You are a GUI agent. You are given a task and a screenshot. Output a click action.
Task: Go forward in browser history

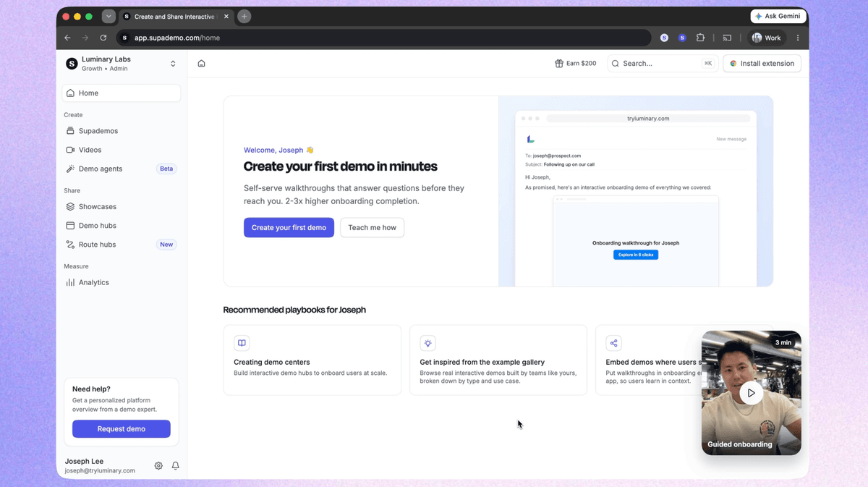(85, 38)
